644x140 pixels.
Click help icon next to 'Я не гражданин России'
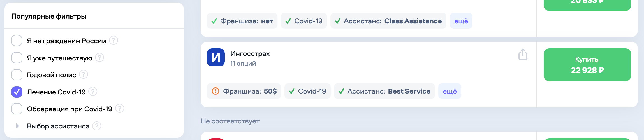point(113,40)
